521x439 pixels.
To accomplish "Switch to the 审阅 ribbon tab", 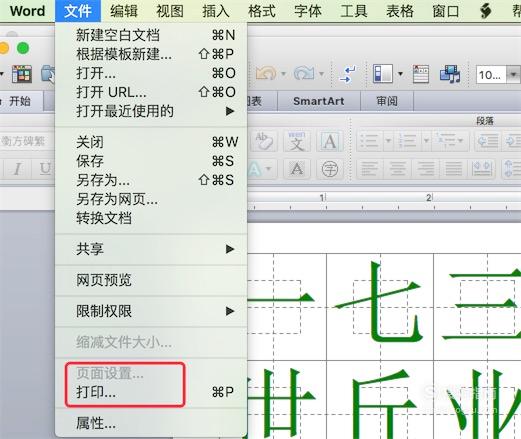I will point(387,101).
